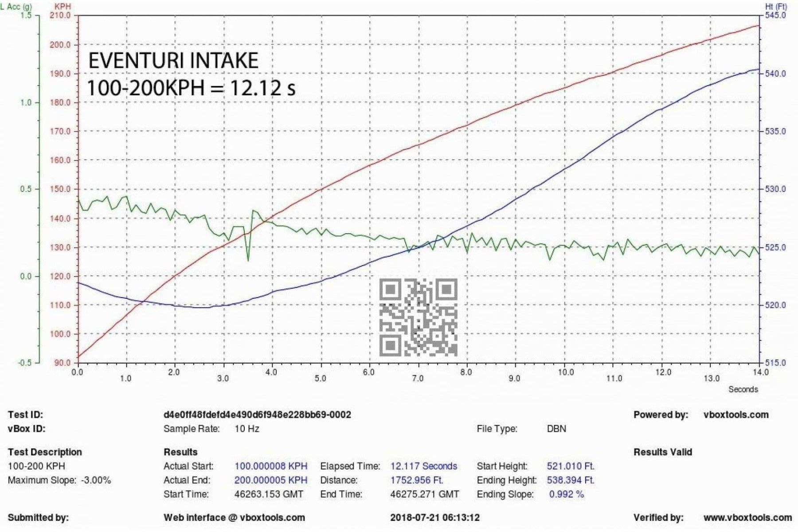This screenshot has height=532, width=798.
Task: Click the Elapsed Time value 12.117 Seconds
Action: click(423, 466)
